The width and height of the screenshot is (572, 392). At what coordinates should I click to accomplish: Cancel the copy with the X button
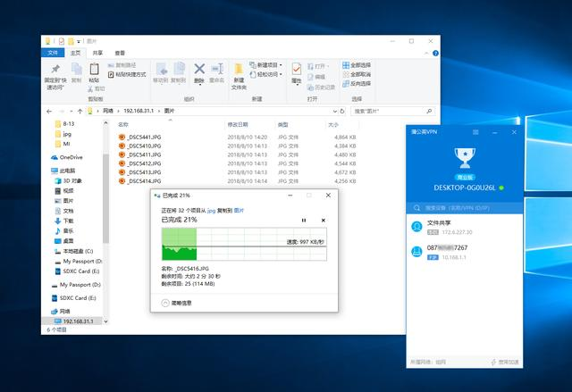[x=324, y=220]
